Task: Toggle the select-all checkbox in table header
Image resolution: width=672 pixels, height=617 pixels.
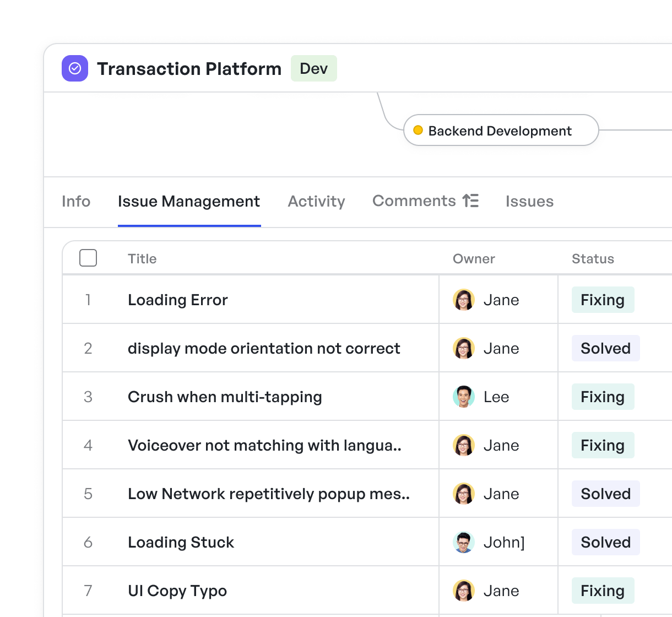Action: pyautogui.click(x=88, y=258)
